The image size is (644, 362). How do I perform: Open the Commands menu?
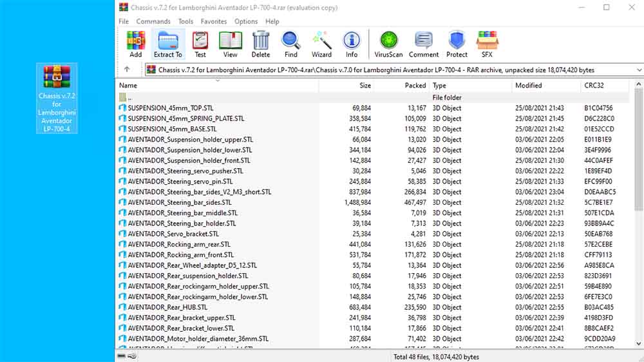pos(153,21)
